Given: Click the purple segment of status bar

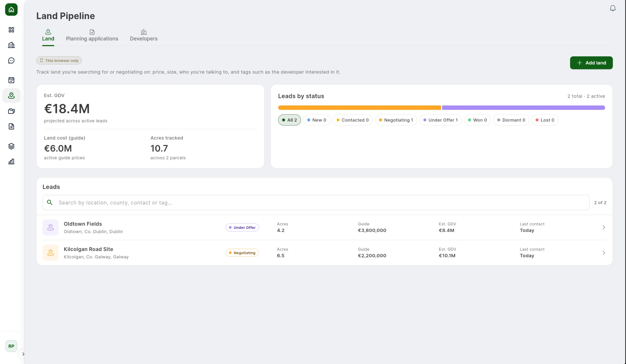Looking at the screenshot, I should tap(523, 108).
